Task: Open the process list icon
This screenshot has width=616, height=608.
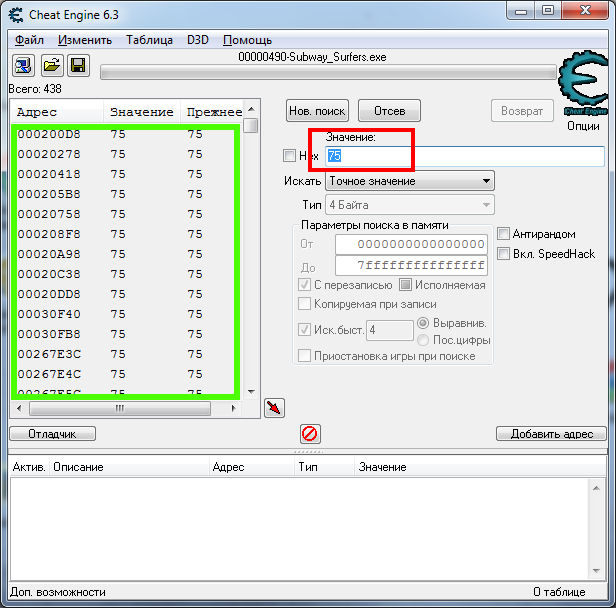Action: (x=23, y=65)
